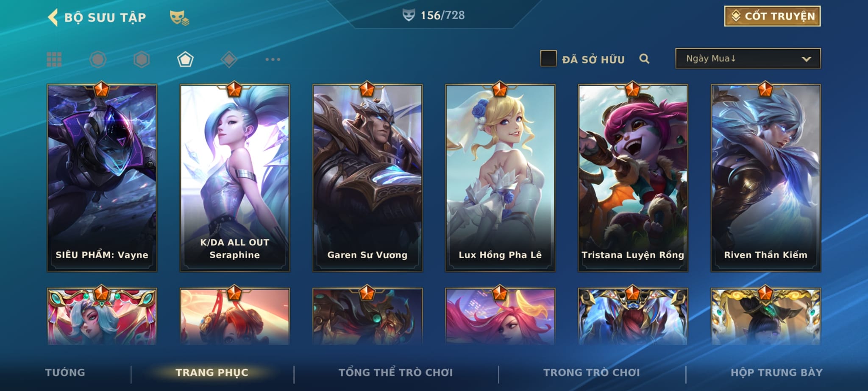The image size is (868, 391).
Task: Select the Lux Hồng Pha Lê skin
Action: (x=500, y=178)
